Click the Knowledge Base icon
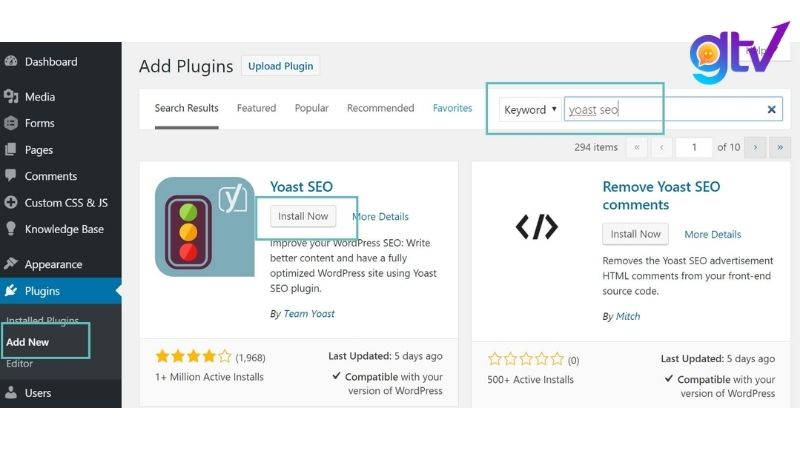The height and width of the screenshot is (450, 800). pyautogui.click(x=11, y=229)
